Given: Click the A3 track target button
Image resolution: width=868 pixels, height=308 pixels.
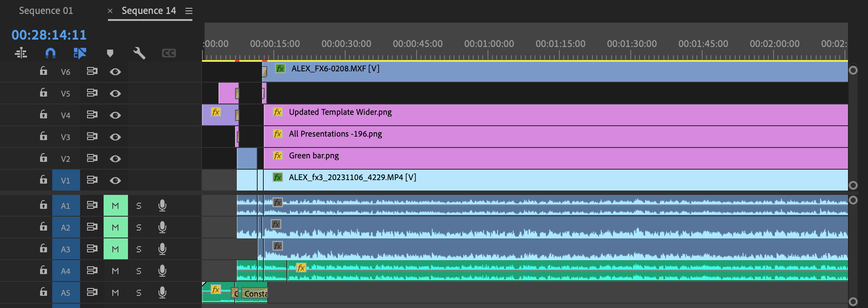Looking at the screenshot, I should [x=66, y=249].
